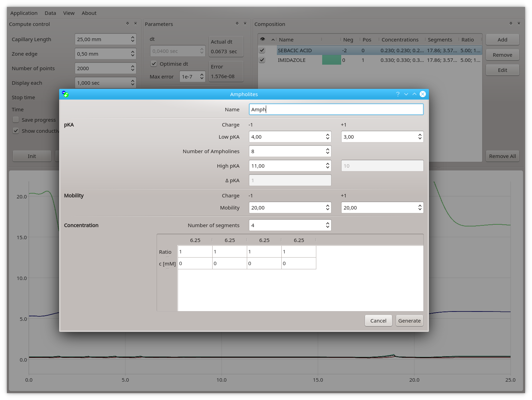
Task: Close the Composition panel
Action: point(519,24)
